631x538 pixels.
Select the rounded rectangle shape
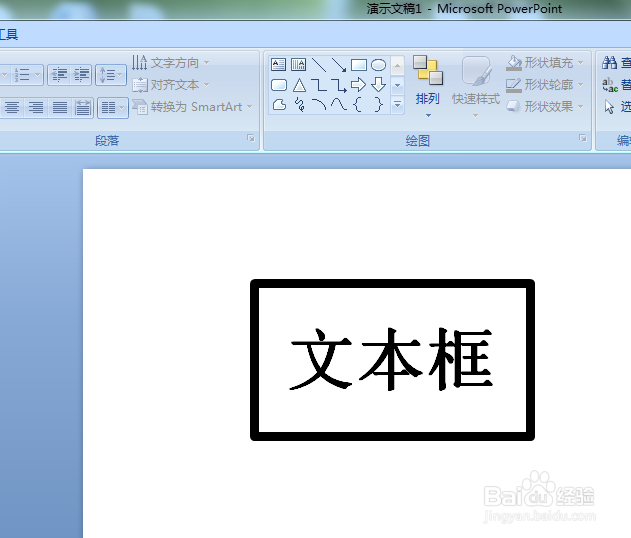[279, 85]
